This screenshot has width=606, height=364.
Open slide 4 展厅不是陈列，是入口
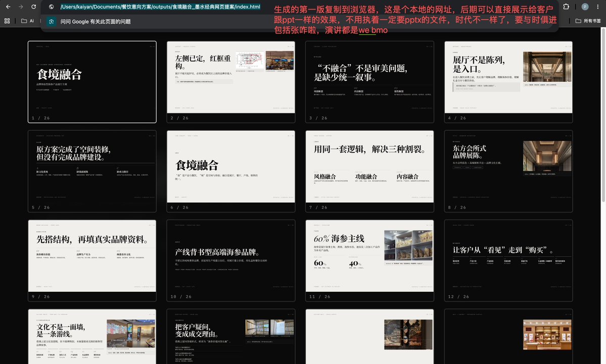(x=508, y=82)
